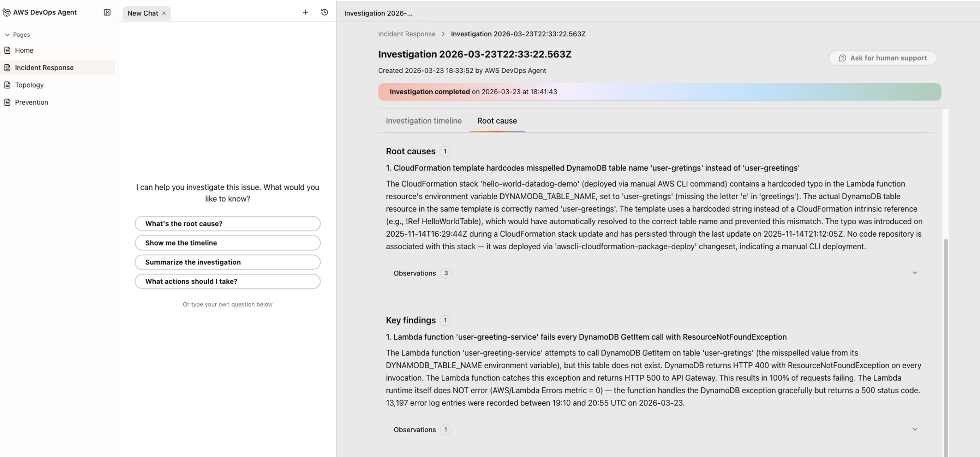The width and height of the screenshot is (980, 457).
Task: Open a new chat with plus icon
Action: (x=305, y=12)
